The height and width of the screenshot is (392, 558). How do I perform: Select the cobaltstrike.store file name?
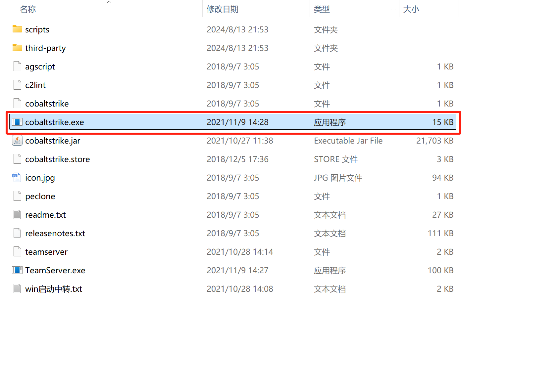pyautogui.click(x=58, y=159)
